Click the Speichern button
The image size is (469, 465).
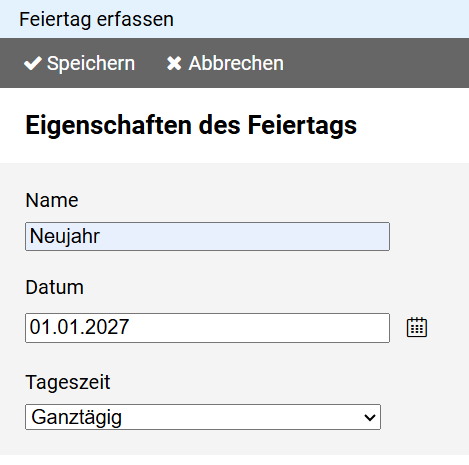pos(79,63)
